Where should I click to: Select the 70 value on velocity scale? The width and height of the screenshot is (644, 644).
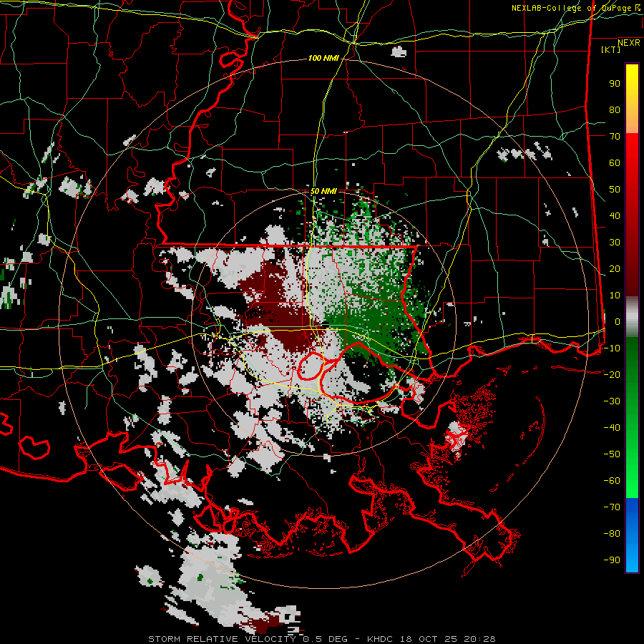click(x=615, y=137)
